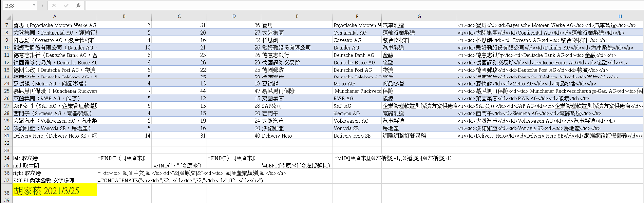Select column D header
644x203 pixels.
click(x=234, y=16)
